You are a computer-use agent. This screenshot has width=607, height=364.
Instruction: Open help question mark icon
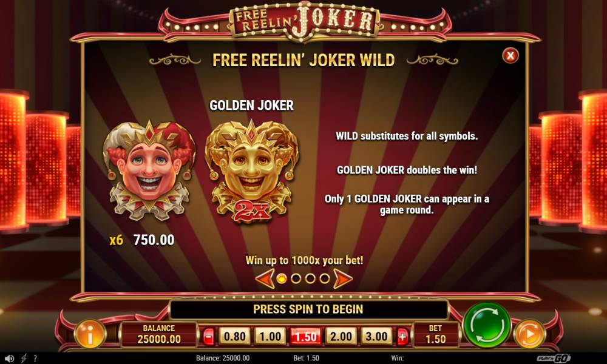click(x=35, y=358)
